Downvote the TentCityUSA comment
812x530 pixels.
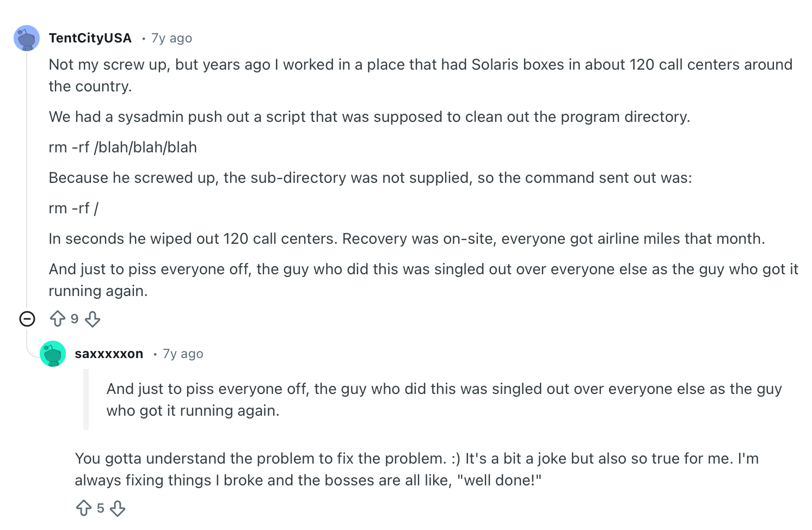pyautogui.click(x=93, y=319)
